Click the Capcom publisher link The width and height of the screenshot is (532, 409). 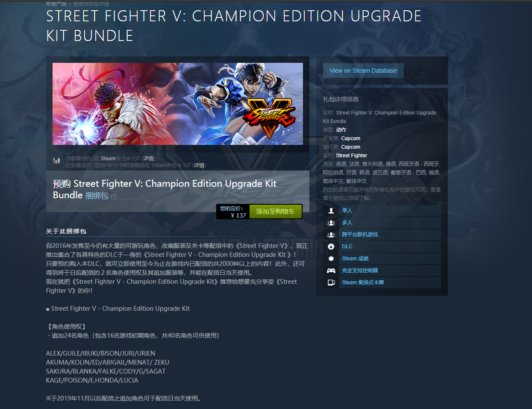click(351, 147)
